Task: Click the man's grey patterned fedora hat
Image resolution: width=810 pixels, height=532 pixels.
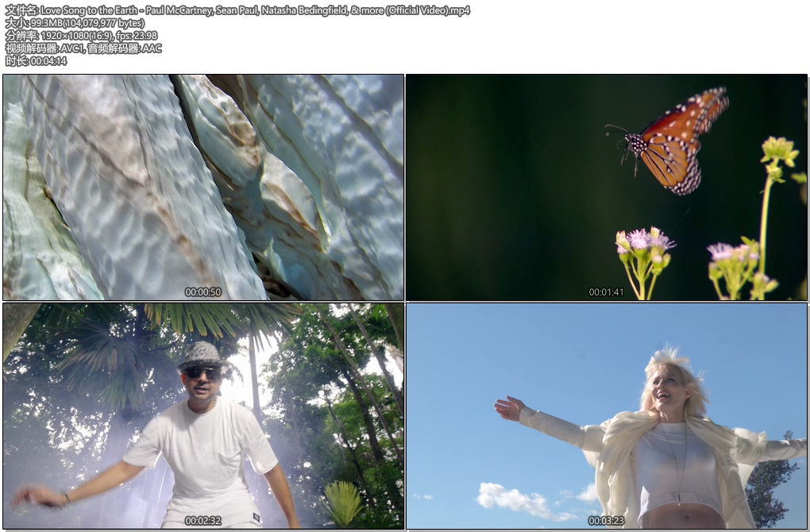Action: click(202, 353)
